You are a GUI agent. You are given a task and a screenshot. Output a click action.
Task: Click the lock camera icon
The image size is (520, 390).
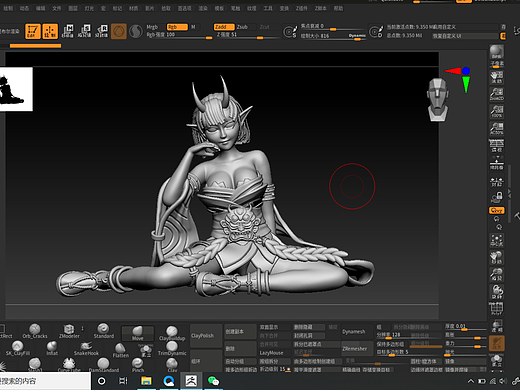496,197
